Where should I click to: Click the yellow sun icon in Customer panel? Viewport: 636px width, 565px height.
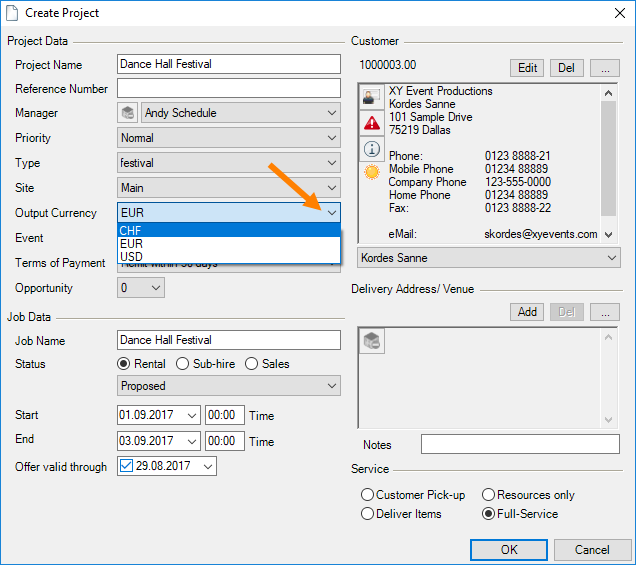click(x=371, y=172)
